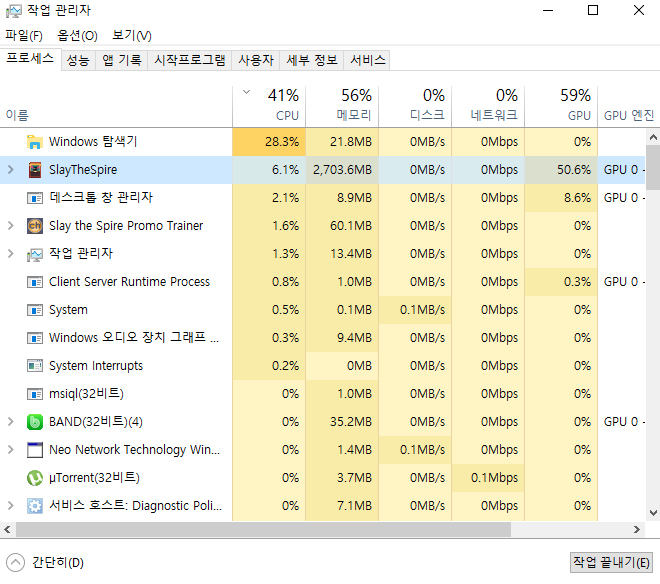Screen dimensions: 660x584
Task: Switch to the 서비스 tab
Action: 367,60
